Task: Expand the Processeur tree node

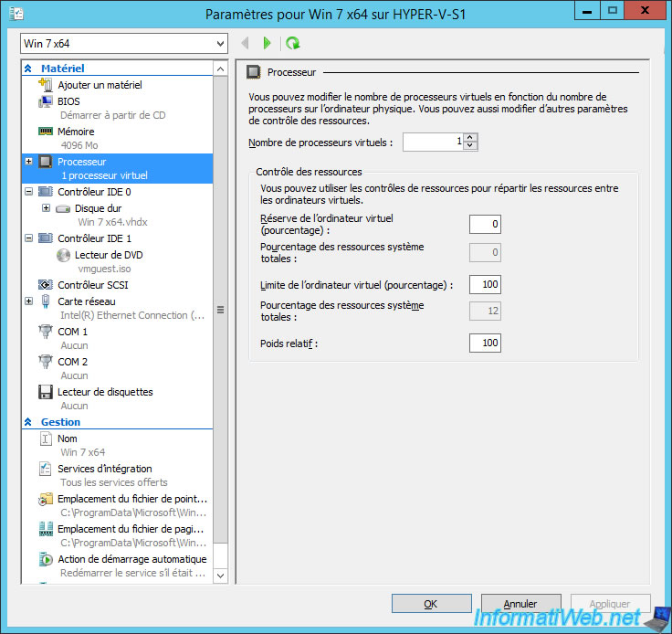Action: point(29,162)
